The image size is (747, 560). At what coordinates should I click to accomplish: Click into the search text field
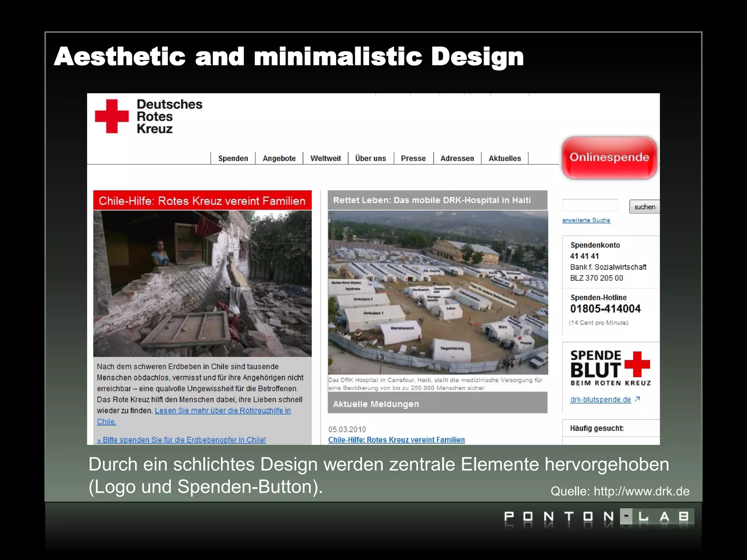point(590,205)
